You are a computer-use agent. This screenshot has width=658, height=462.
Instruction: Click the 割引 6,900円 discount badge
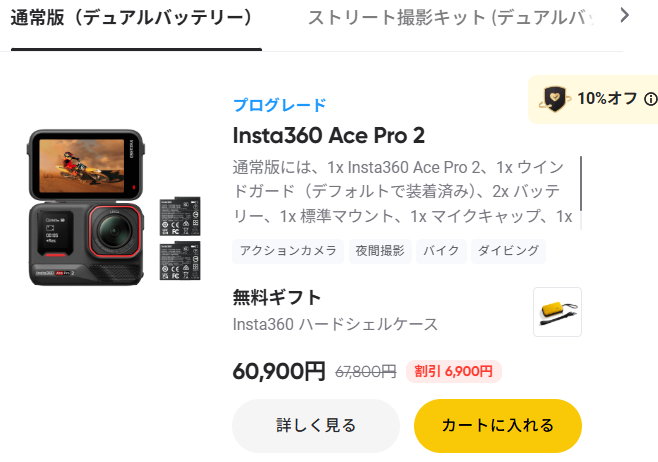click(x=454, y=371)
